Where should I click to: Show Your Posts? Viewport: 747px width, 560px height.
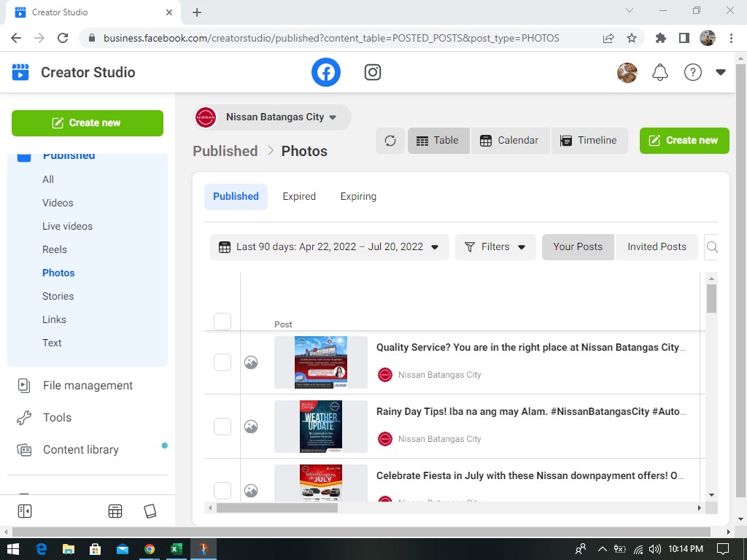point(578,246)
